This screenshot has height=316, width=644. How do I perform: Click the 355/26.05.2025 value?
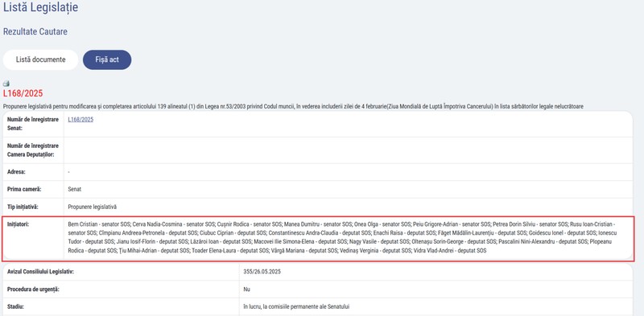click(262, 272)
